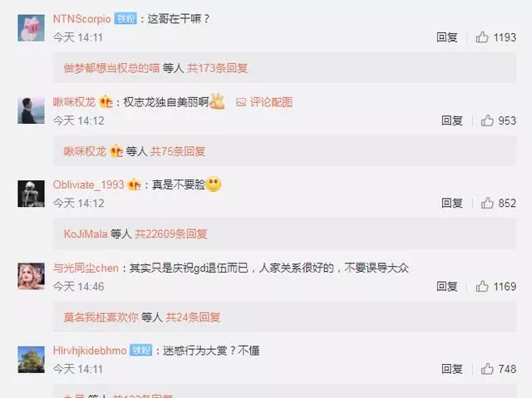Open replier link 做梦都想当权总的喵
Screen dimensions: 532x398
click(x=111, y=68)
